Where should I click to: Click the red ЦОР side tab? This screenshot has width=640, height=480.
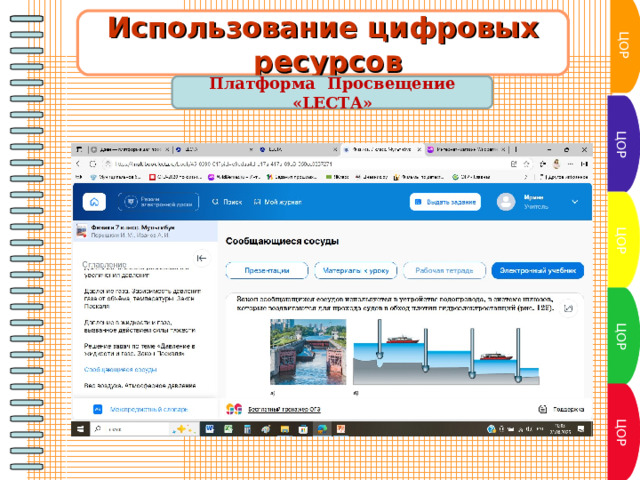click(622, 432)
